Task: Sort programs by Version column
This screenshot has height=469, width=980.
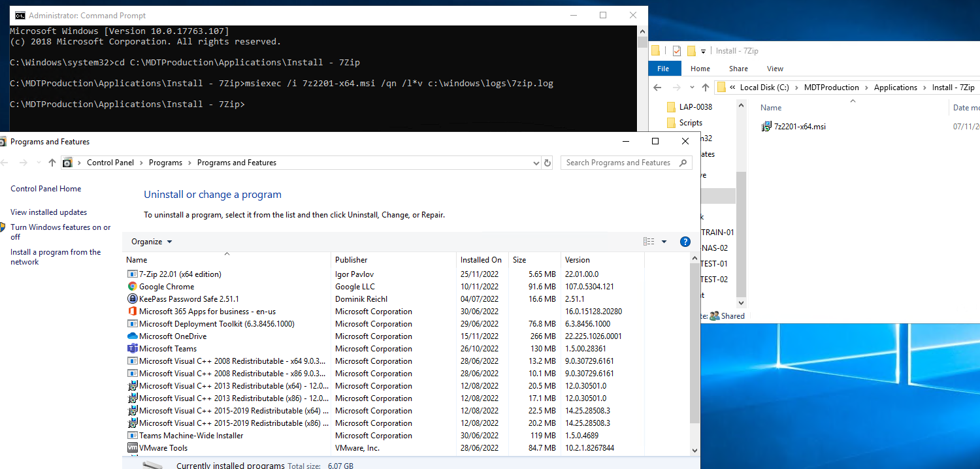Action: coord(602,260)
